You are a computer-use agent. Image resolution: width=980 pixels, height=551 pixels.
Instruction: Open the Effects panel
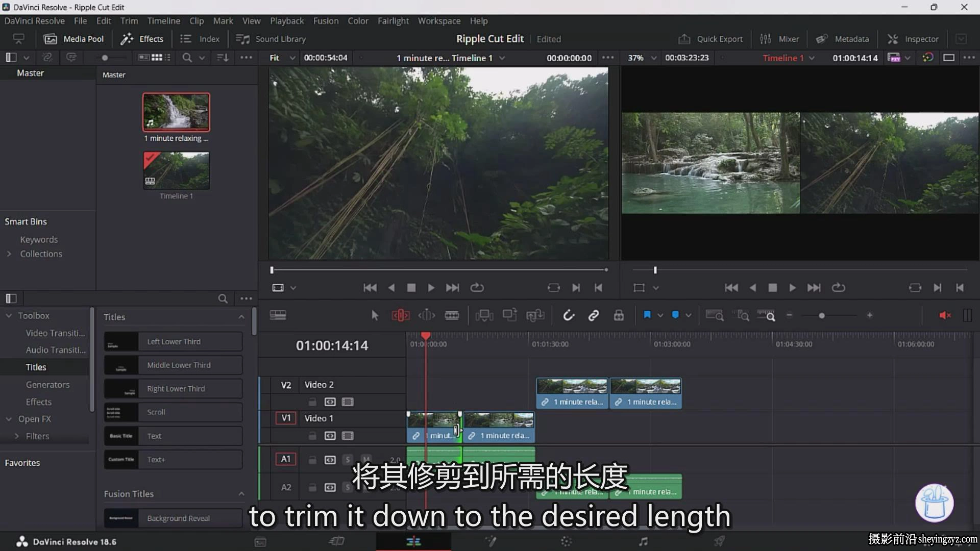[142, 39]
